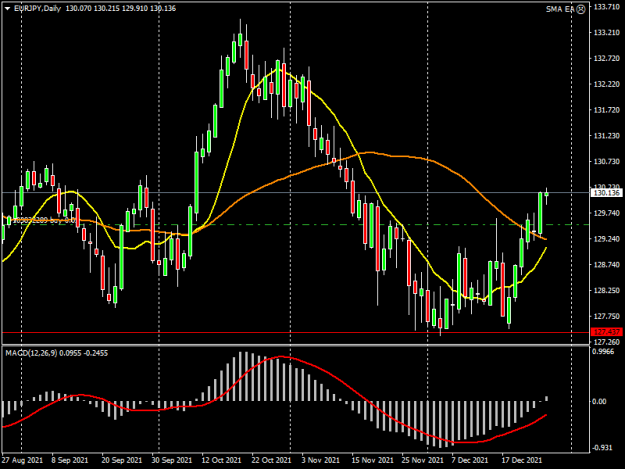
Task: Click the 7 Dec 2021 date label
Action: pos(470,460)
